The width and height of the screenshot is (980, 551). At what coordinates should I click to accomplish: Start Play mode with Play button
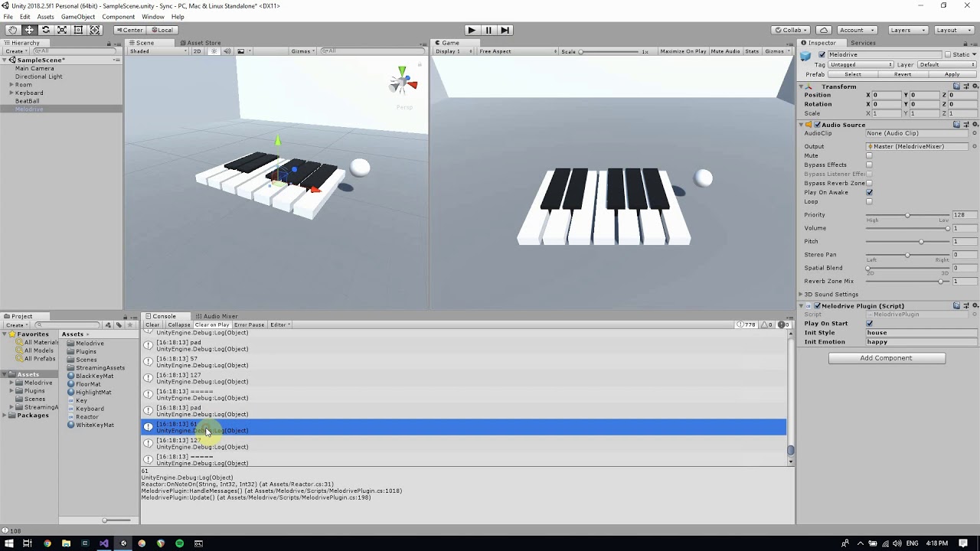472,30
